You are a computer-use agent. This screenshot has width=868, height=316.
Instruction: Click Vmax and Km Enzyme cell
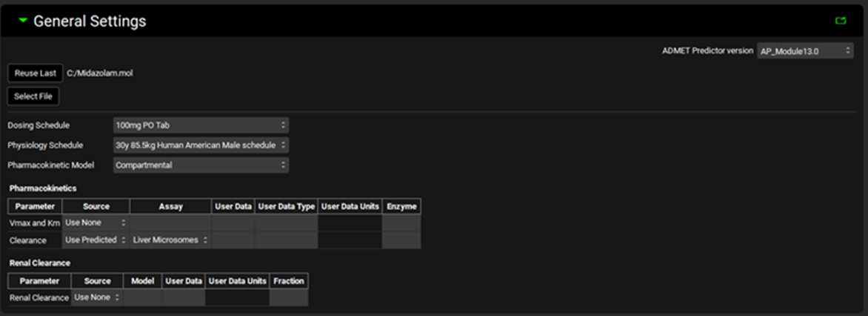(401, 223)
